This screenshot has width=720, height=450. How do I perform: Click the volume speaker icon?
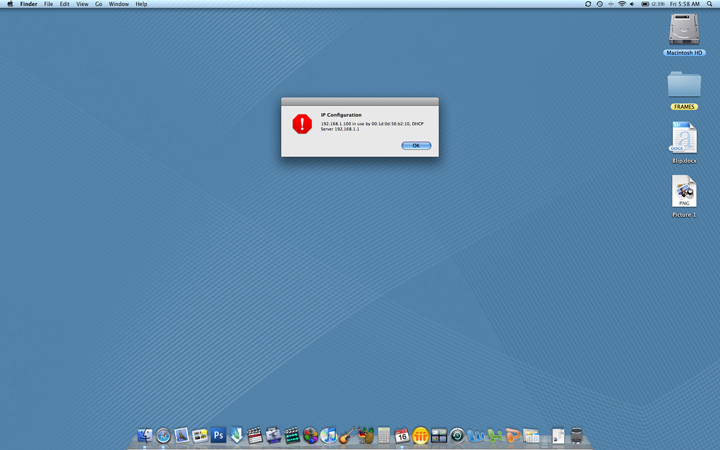coord(632,4)
